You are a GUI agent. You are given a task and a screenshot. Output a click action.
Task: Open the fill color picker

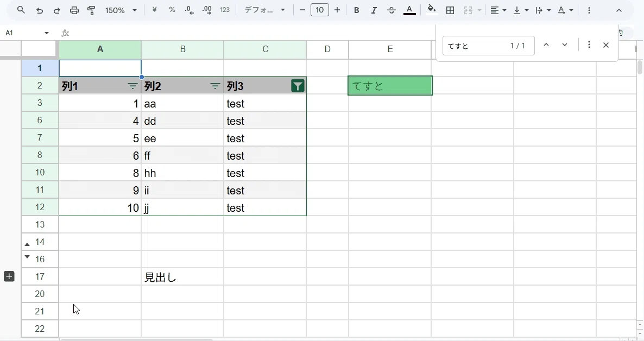pyautogui.click(x=431, y=9)
